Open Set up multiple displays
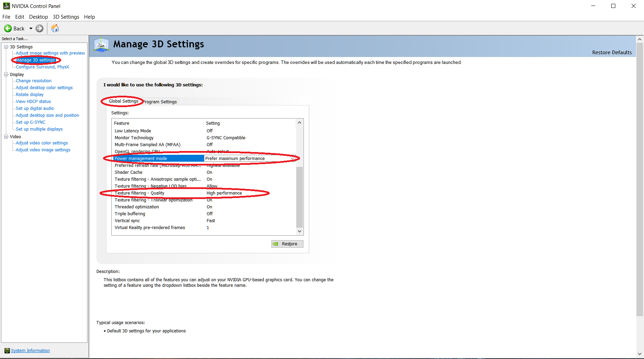This screenshot has width=644, height=359. [39, 129]
